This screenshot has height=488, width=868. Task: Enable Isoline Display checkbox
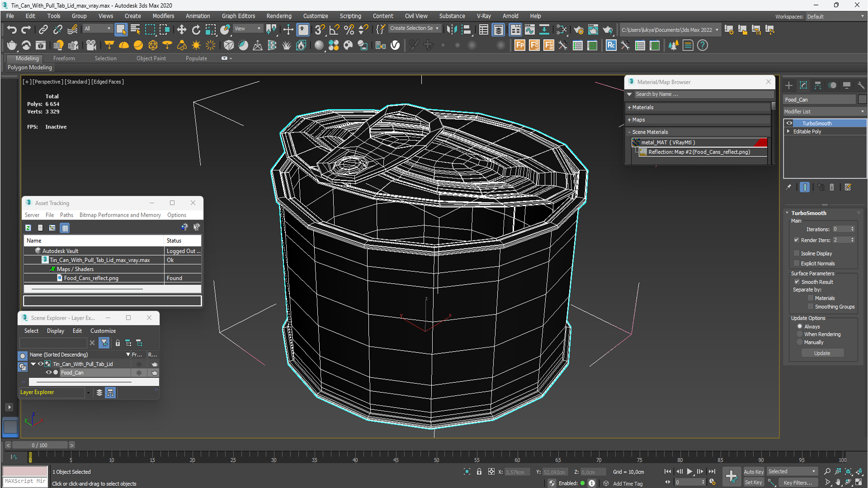[797, 253]
